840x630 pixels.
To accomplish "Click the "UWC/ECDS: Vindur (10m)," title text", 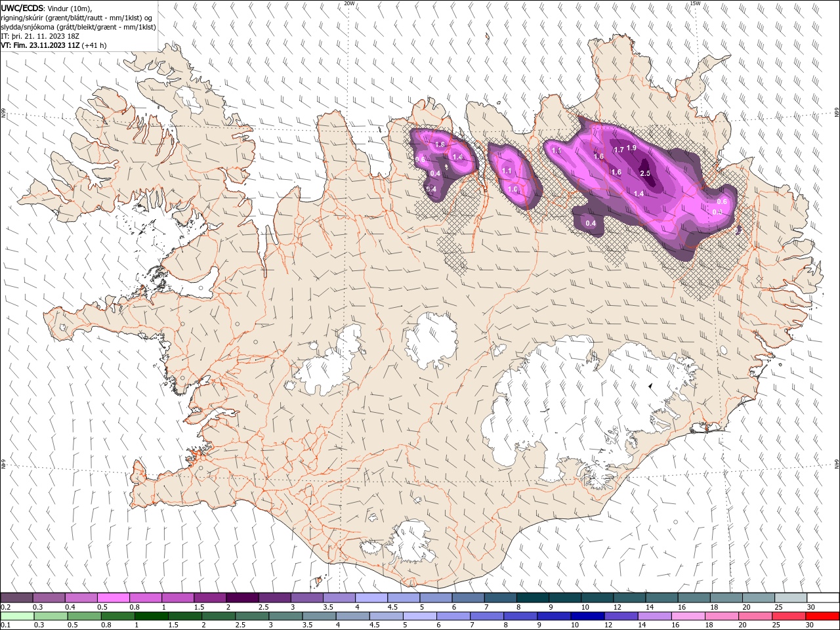I will [47, 8].
